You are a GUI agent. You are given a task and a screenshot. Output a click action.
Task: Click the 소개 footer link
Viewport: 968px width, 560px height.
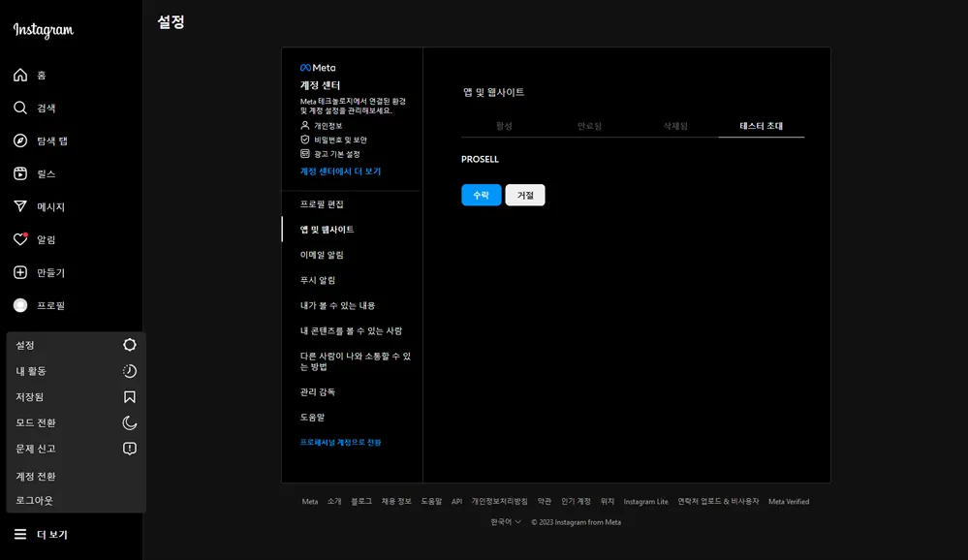click(x=334, y=501)
